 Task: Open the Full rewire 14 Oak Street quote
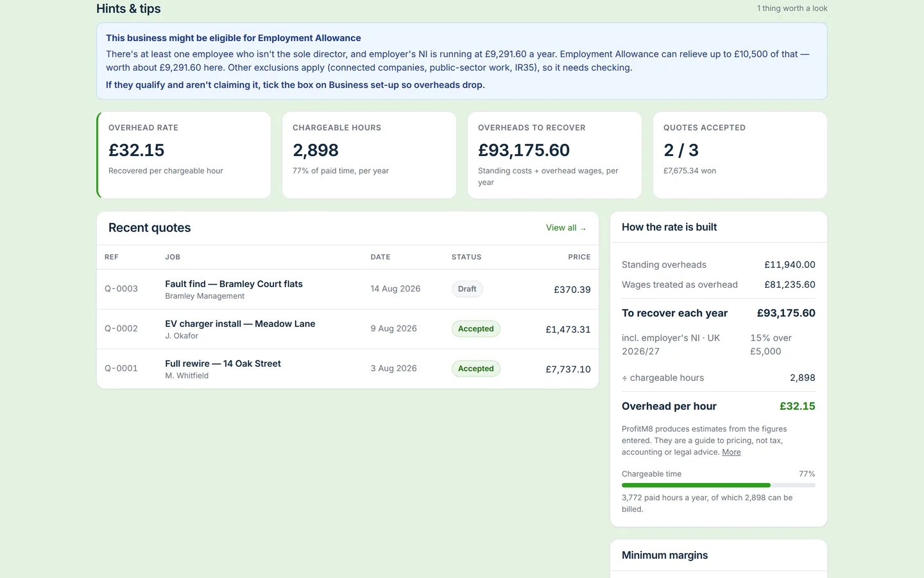pyautogui.click(x=347, y=369)
